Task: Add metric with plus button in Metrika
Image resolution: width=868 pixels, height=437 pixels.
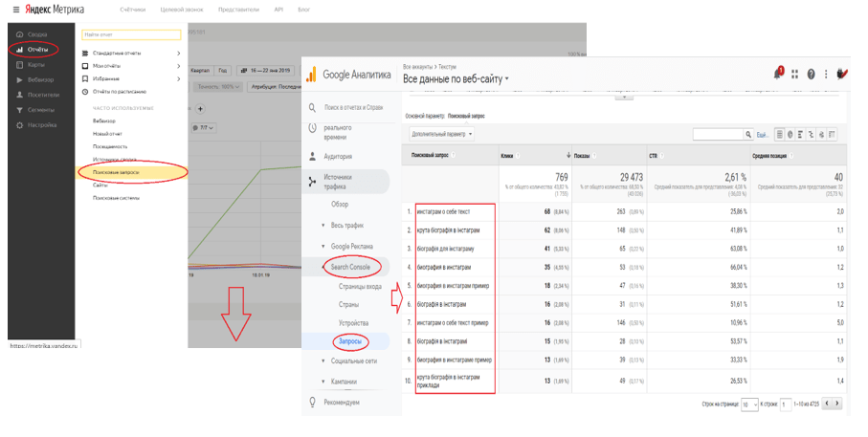Action: coord(200,109)
